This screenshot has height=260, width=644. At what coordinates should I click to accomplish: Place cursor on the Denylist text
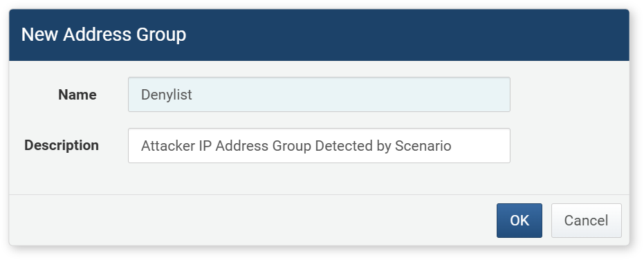pyautogui.click(x=166, y=95)
